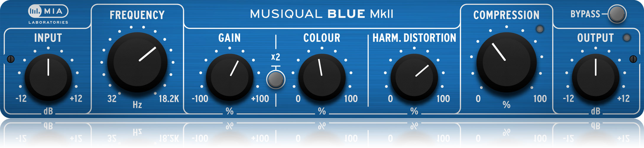Image resolution: width=644 pixels, height=148 pixels.
Task: Enable the x2 gain multiplier button
Action: [x=276, y=79]
